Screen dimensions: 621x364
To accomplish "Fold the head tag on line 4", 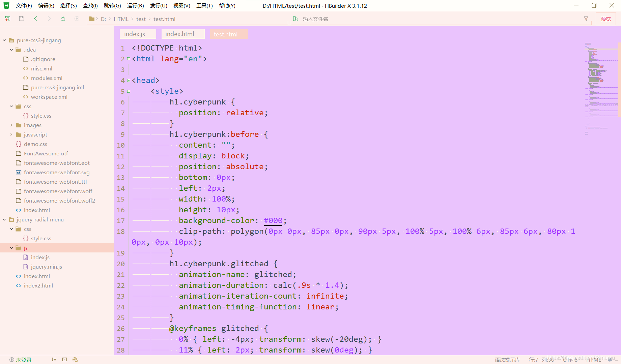I will 129,80.
